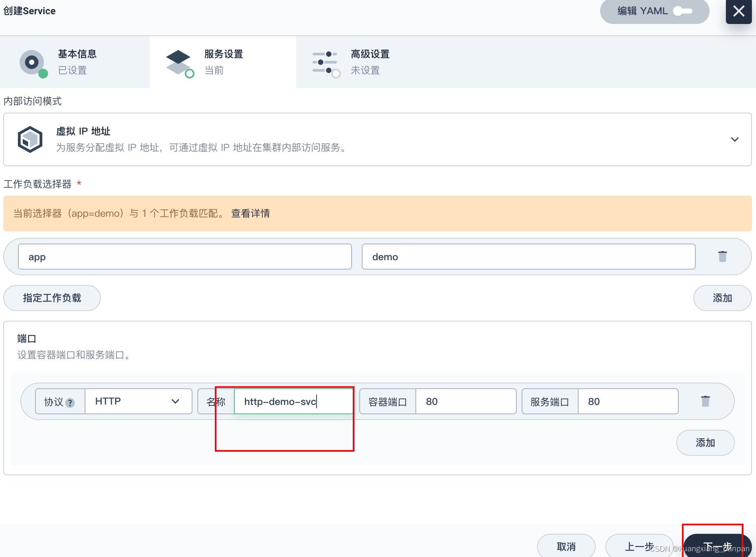Image resolution: width=756 pixels, height=557 pixels.
Task: Click the virtual IP cube icon
Action: coord(30,139)
